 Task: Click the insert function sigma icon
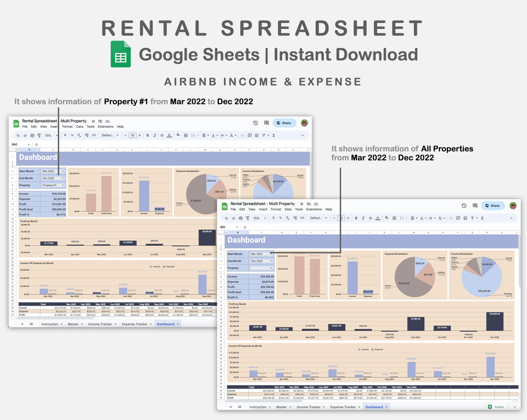tap(273, 135)
